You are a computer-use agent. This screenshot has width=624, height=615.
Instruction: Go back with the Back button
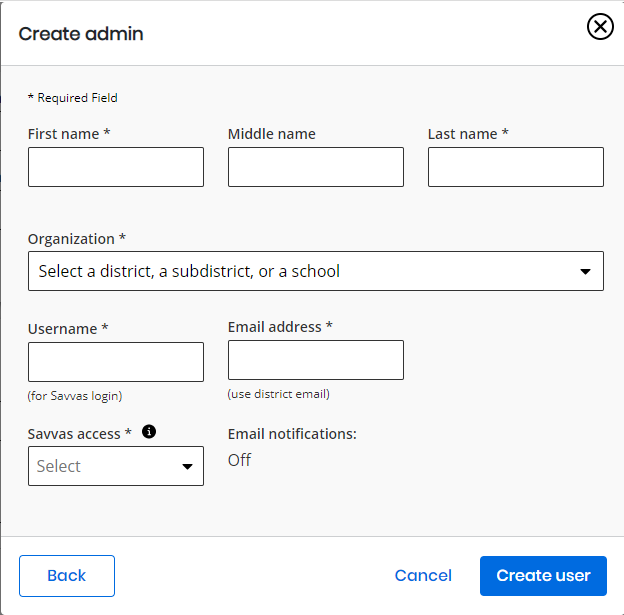[67, 576]
